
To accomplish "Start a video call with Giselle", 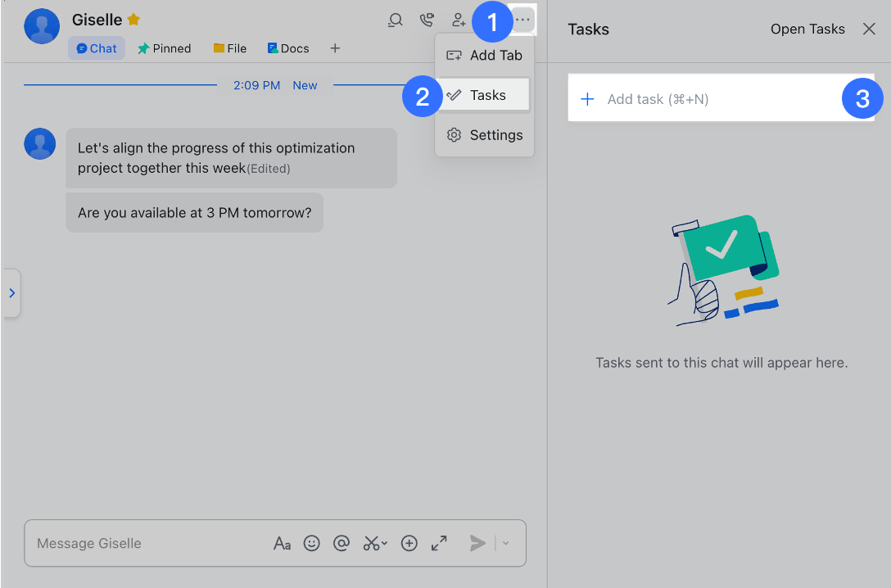I will point(427,20).
